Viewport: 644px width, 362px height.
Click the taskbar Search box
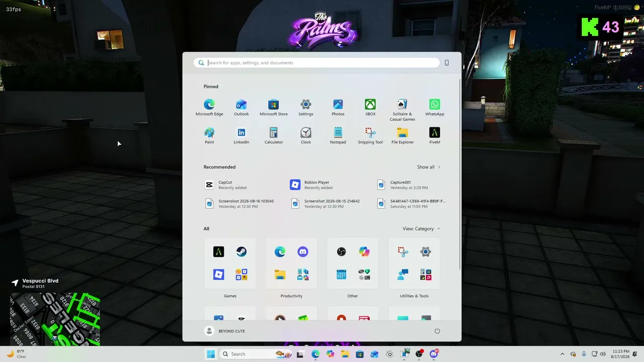coord(257,354)
